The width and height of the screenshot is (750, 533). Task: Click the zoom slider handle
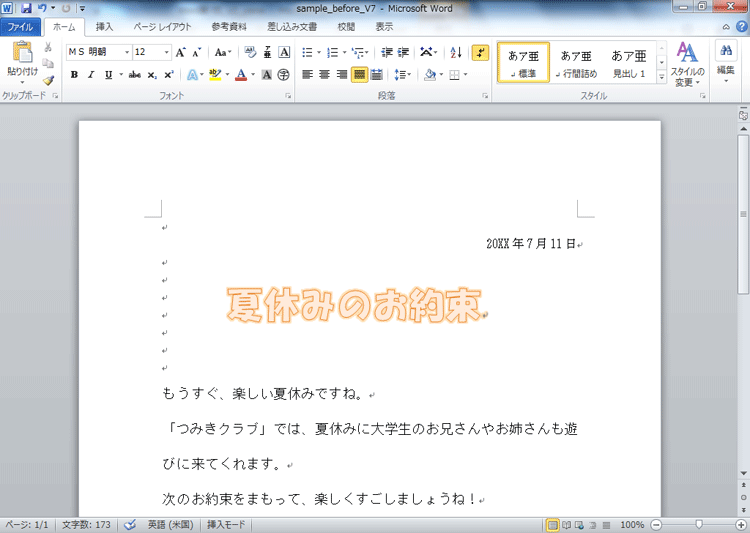[x=699, y=525]
